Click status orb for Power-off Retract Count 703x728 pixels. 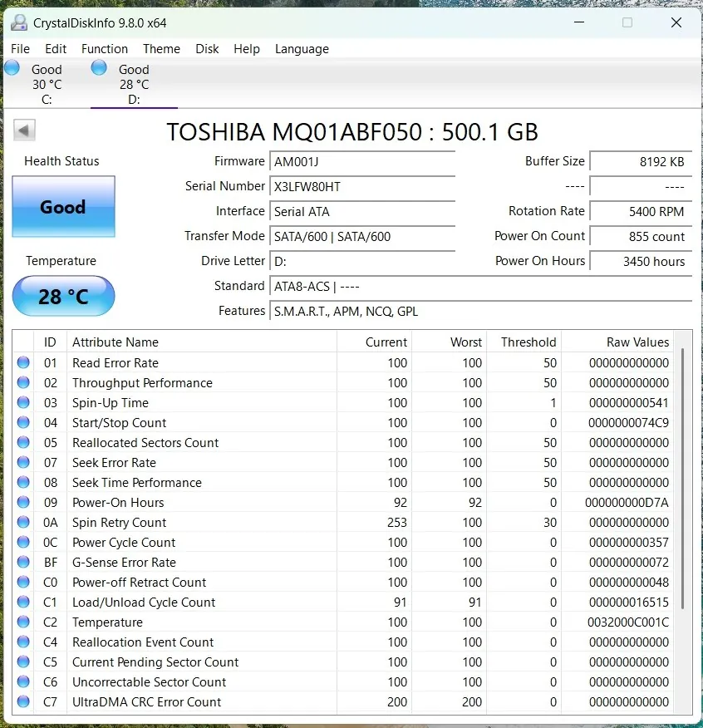(x=23, y=583)
